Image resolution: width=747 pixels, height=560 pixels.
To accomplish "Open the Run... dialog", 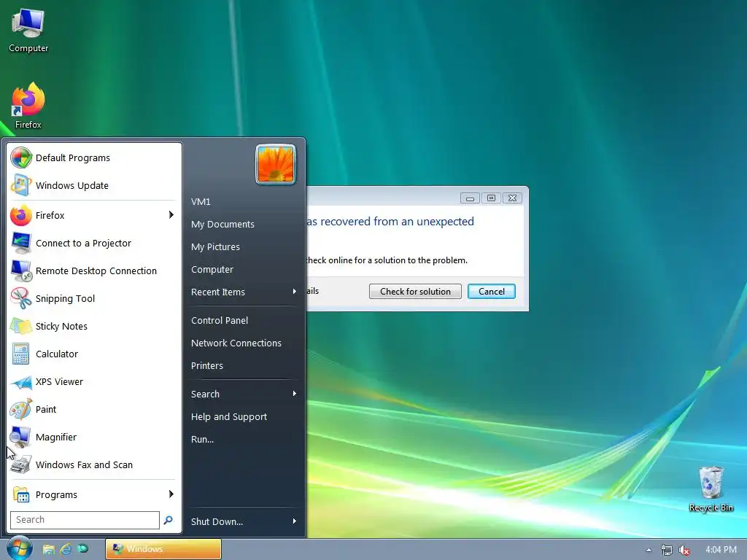I will tap(202, 440).
